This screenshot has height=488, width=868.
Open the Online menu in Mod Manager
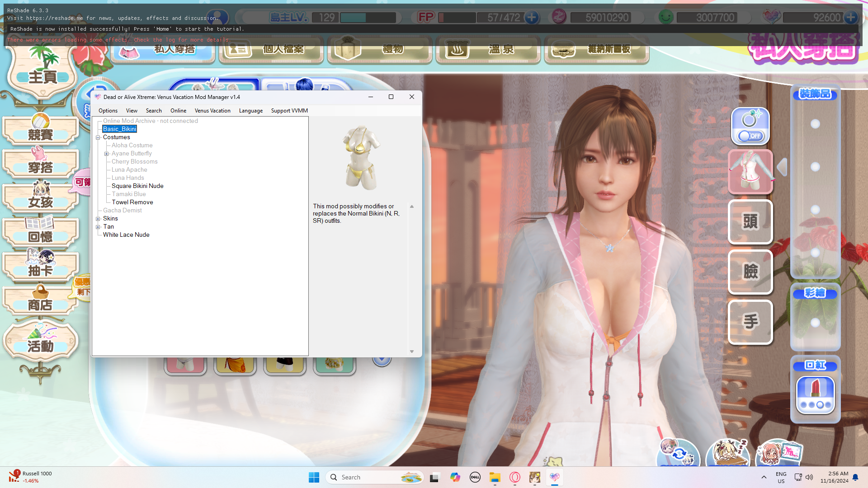pyautogui.click(x=178, y=111)
